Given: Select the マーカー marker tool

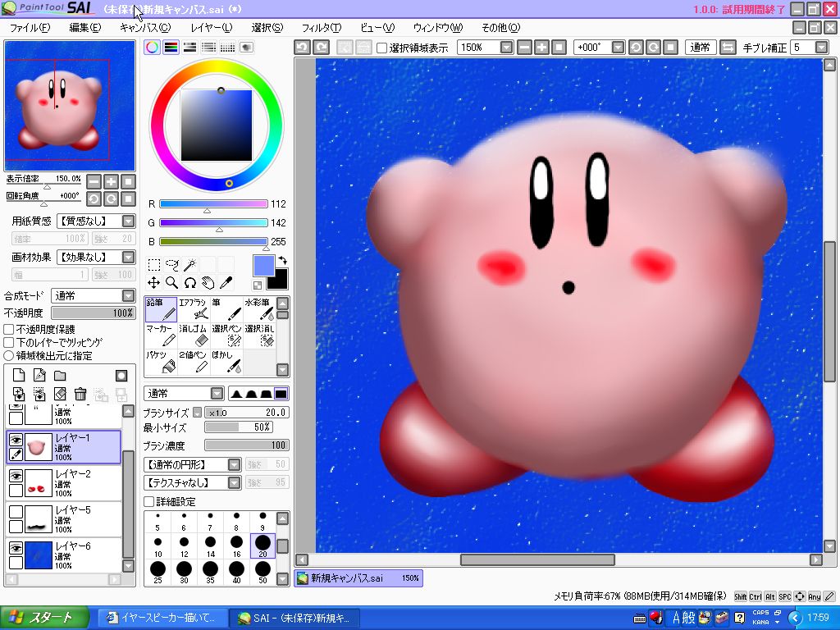Looking at the screenshot, I should point(161,336).
